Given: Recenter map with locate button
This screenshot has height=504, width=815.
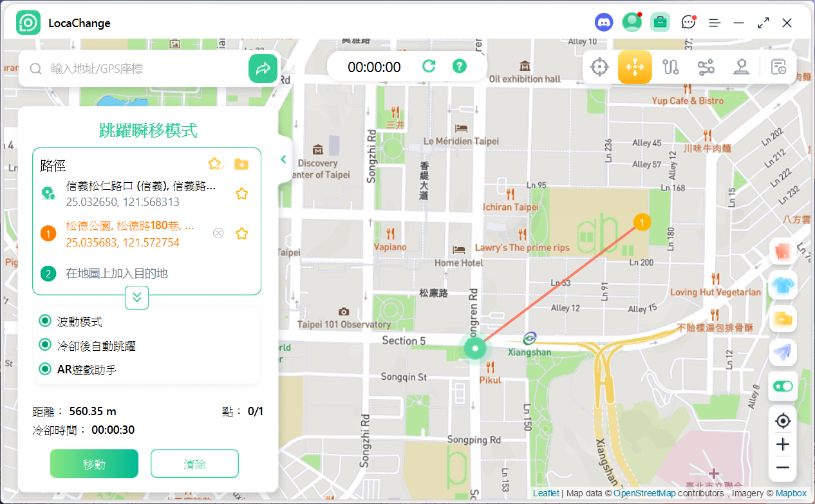Looking at the screenshot, I should [x=783, y=421].
